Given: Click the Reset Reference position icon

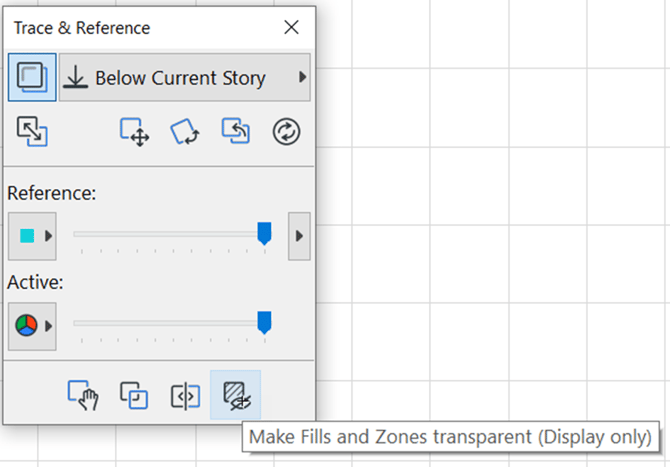Looking at the screenshot, I should click(x=236, y=132).
